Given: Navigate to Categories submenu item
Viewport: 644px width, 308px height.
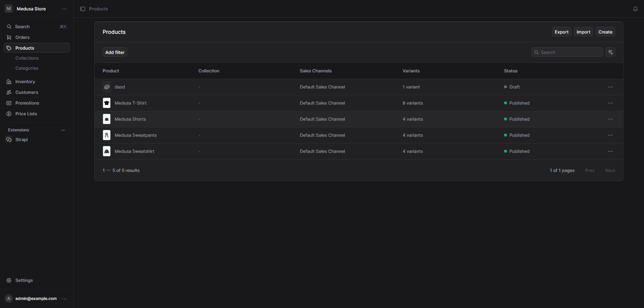Looking at the screenshot, I should (x=26, y=68).
